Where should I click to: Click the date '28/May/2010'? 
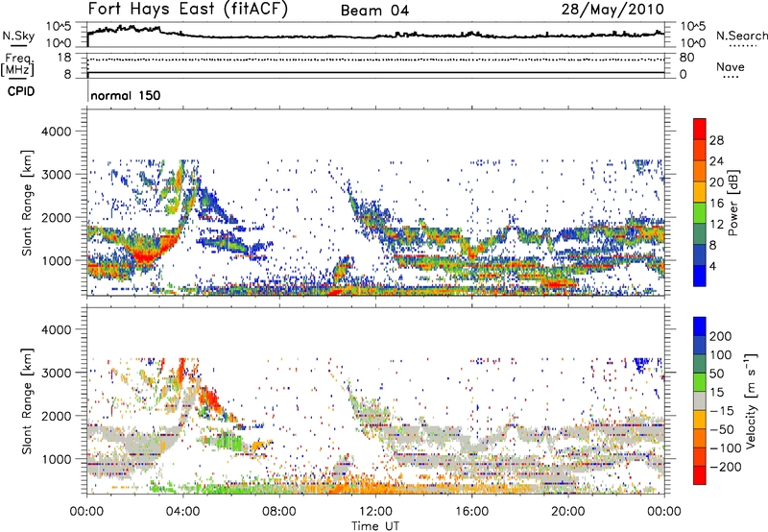612,10
